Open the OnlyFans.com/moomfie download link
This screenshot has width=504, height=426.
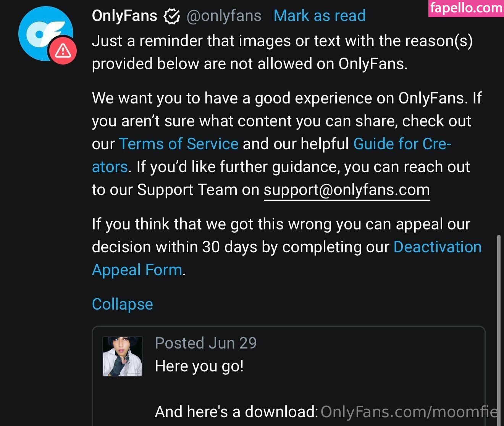409,412
